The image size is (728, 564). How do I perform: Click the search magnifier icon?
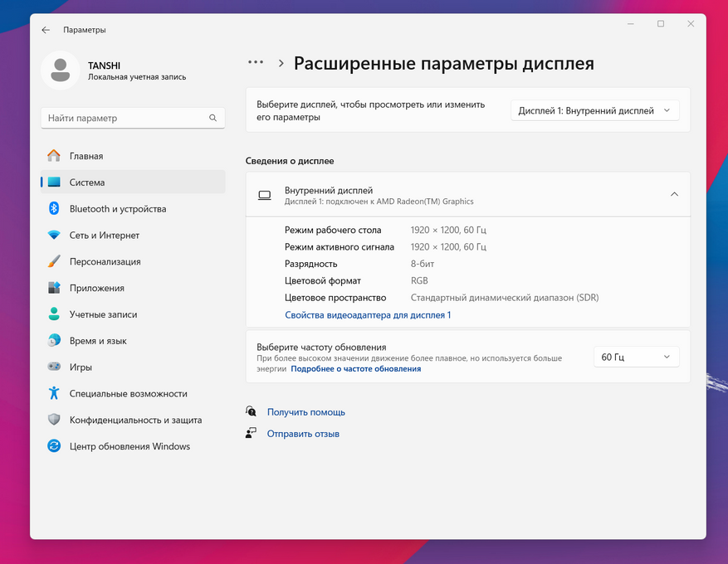pyautogui.click(x=213, y=118)
